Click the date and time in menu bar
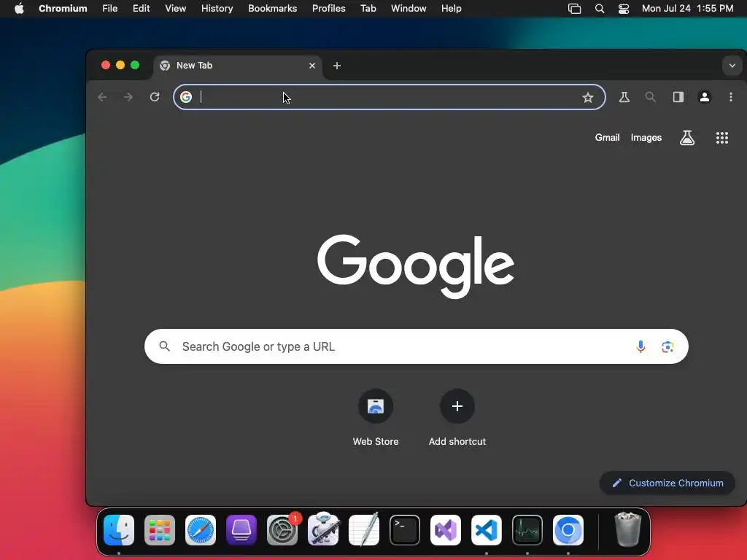The height and width of the screenshot is (560, 747). click(687, 9)
